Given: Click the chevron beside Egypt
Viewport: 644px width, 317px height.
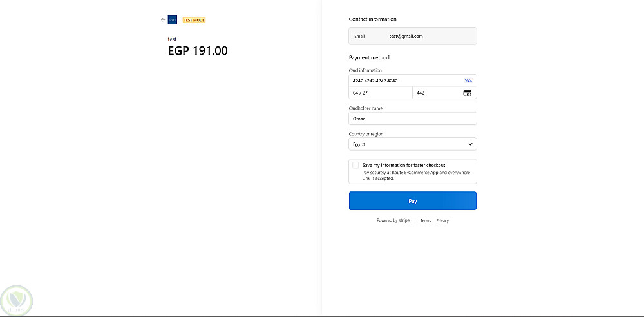Looking at the screenshot, I should pos(470,144).
